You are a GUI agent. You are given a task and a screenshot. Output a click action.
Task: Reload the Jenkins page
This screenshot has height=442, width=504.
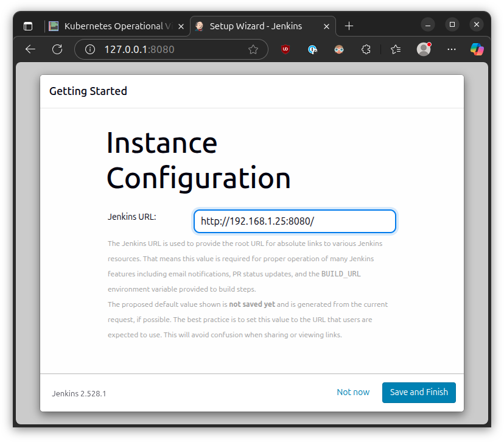tap(57, 49)
